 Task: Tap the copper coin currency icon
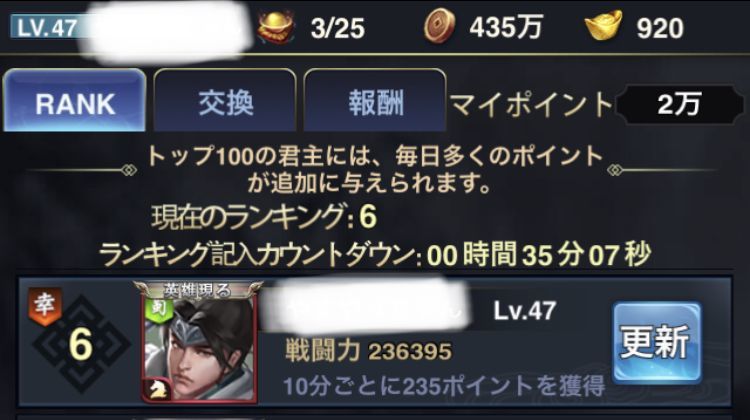[439, 26]
